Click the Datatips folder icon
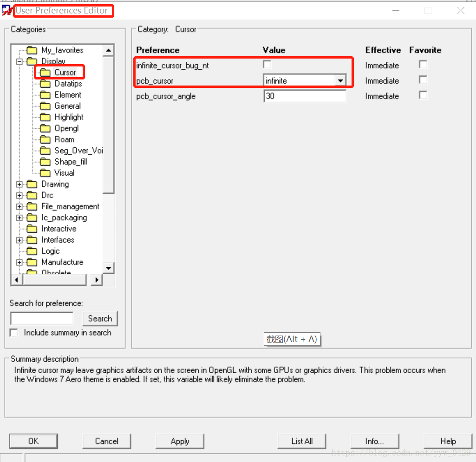The height and width of the screenshot is (462, 476). pos(45,84)
